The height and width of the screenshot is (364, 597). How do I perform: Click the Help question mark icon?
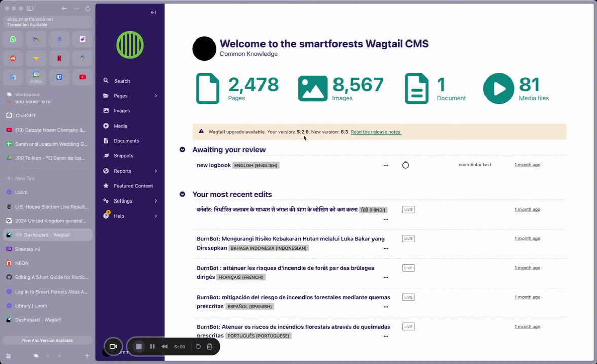coord(106,216)
